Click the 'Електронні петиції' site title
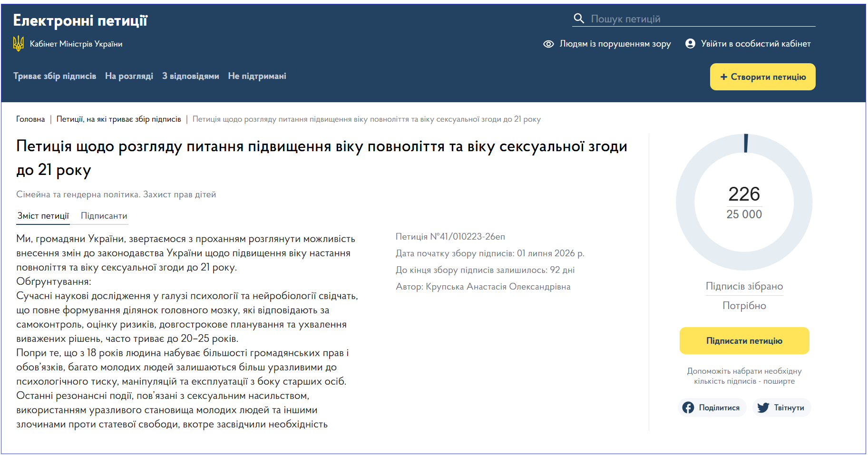 point(80,20)
